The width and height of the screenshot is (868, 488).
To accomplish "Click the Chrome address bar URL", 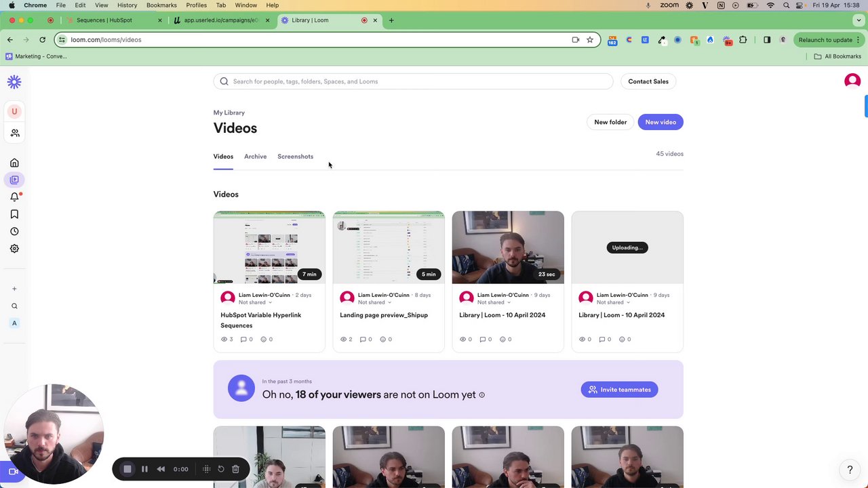I will [x=106, y=40].
